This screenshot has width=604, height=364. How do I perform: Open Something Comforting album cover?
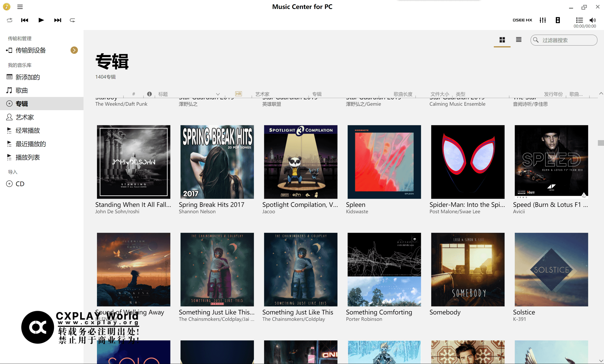click(384, 270)
